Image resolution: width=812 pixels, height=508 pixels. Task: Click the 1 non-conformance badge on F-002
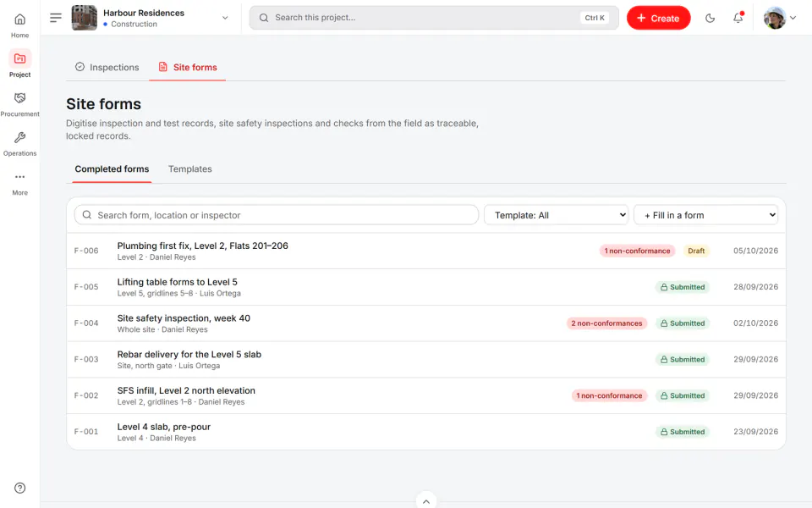(609, 395)
